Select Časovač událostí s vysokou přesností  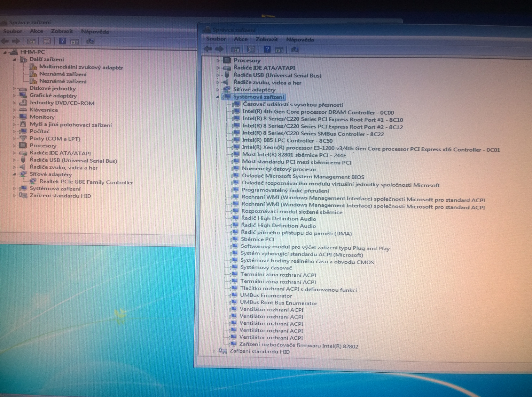pos(293,105)
